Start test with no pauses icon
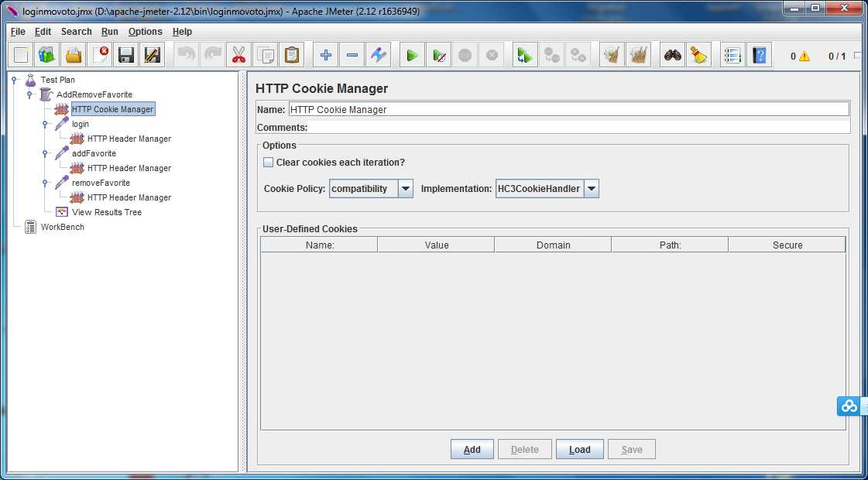The height and width of the screenshot is (480, 868). click(x=439, y=55)
